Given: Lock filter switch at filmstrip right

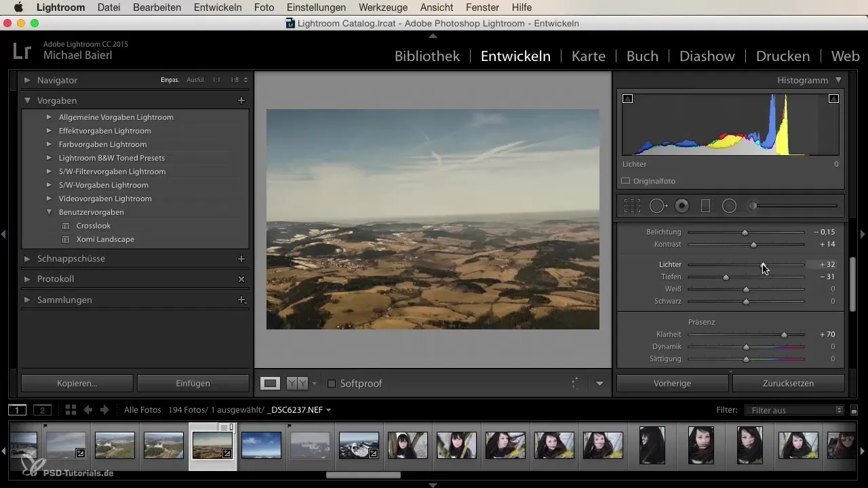Looking at the screenshot, I should [854, 410].
